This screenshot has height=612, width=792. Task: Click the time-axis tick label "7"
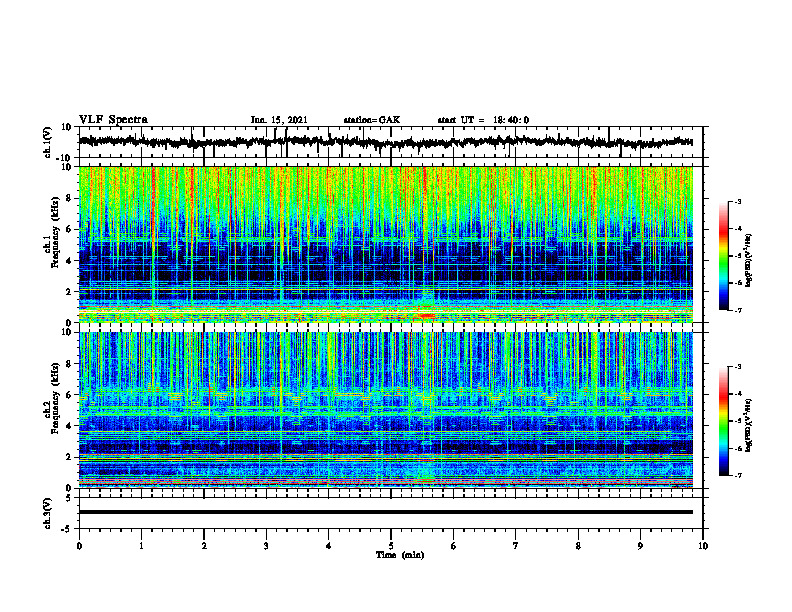click(516, 546)
